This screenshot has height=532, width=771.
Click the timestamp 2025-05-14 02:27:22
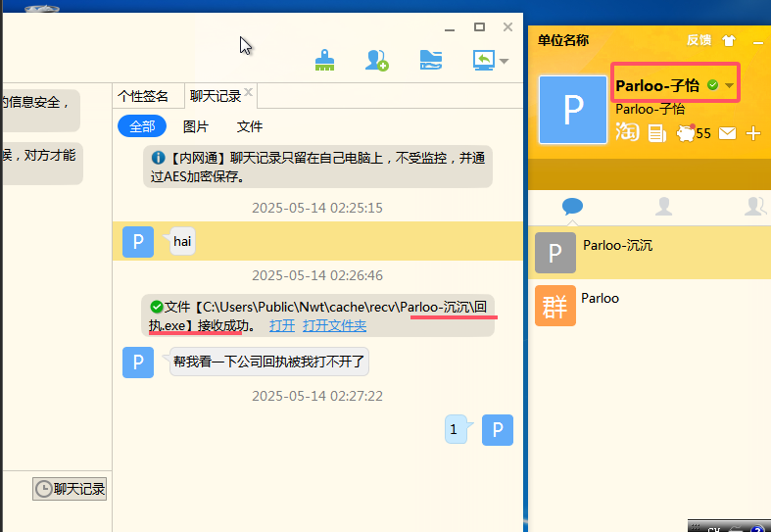pos(317,396)
